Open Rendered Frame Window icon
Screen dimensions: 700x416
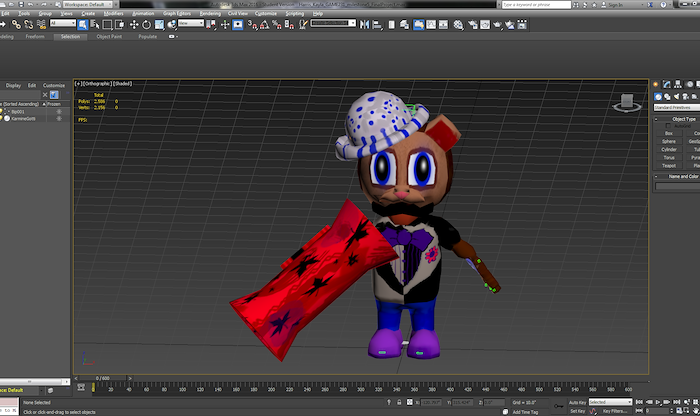(485, 25)
